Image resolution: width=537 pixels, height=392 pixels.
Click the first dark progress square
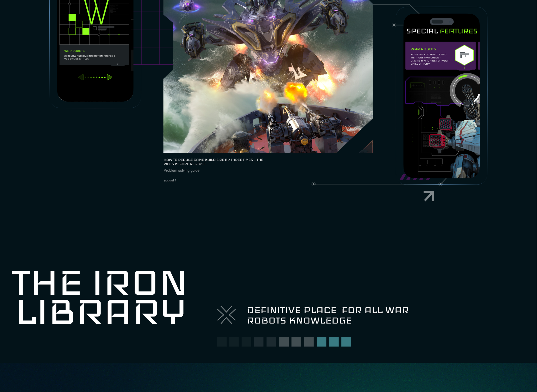click(x=222, y=342)
